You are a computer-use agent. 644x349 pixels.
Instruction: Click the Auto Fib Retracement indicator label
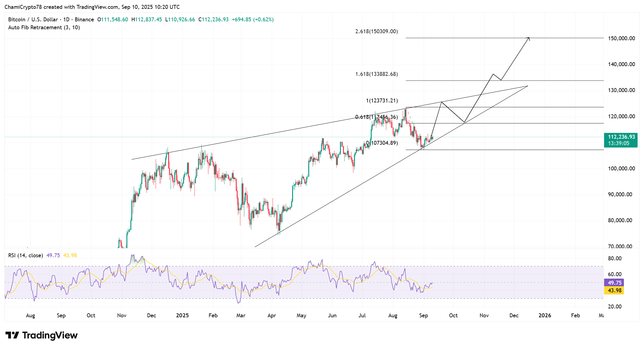point(44,27)
